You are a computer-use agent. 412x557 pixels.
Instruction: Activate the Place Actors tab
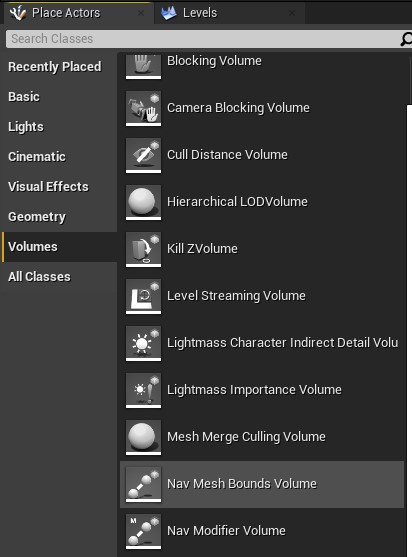(77, 13)
